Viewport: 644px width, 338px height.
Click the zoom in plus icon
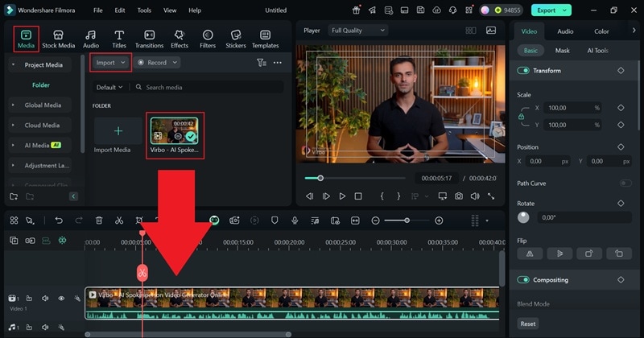(439, 221)
